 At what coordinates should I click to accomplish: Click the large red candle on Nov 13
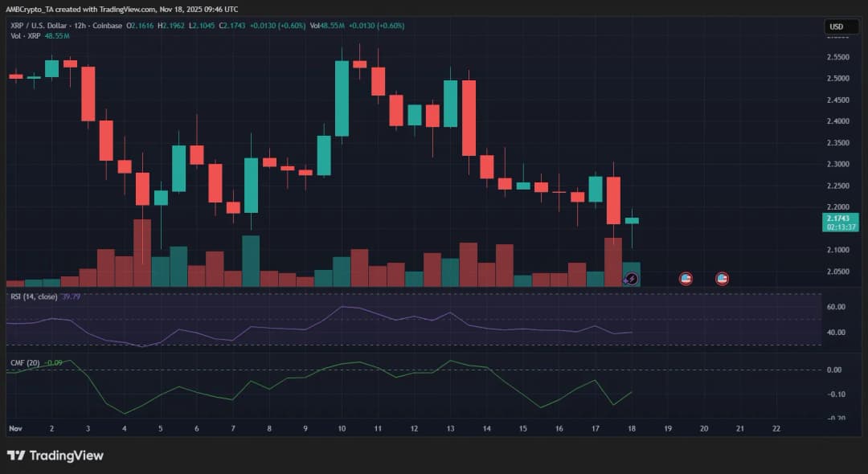coord(469,117)
